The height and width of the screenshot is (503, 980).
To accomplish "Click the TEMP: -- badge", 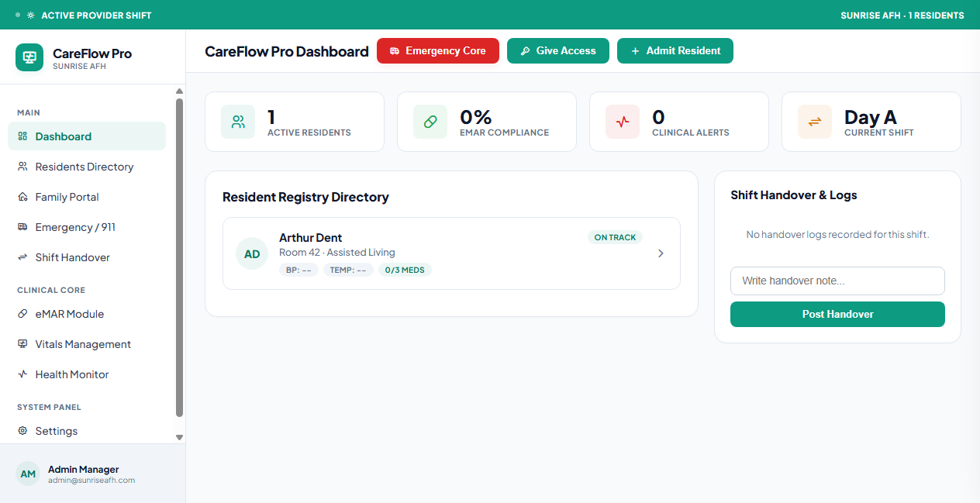I will click(x=348, y=270).
